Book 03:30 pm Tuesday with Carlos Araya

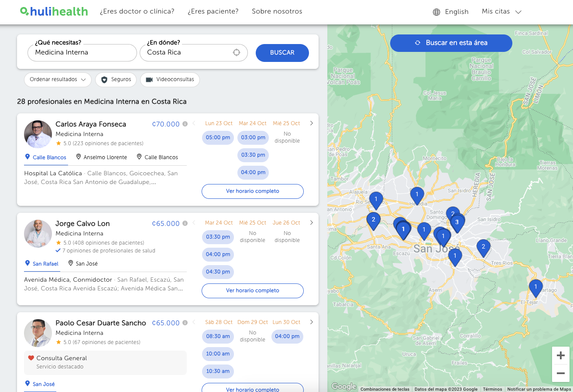253,155
